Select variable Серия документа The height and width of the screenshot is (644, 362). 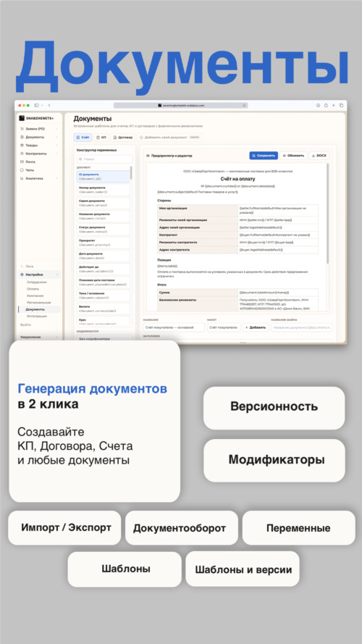point(104,203)
